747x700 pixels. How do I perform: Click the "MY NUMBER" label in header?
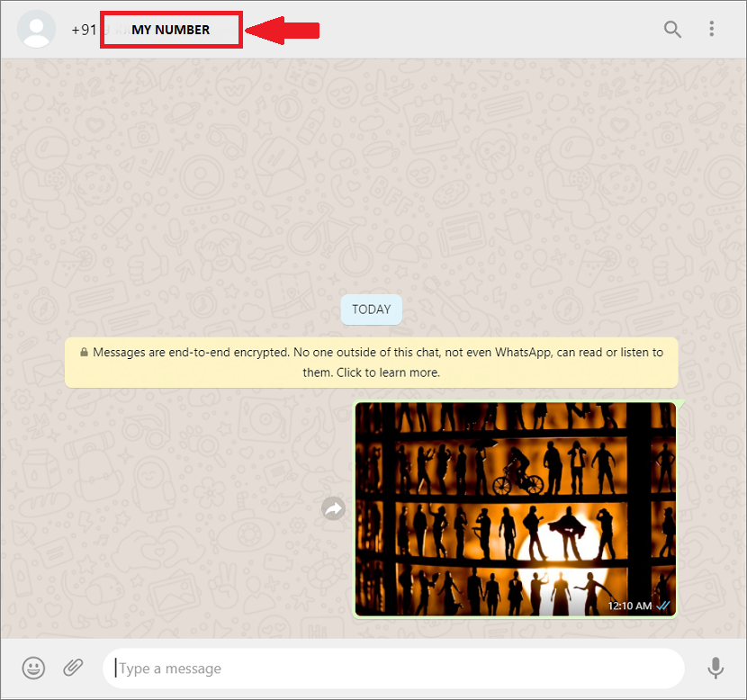171,30
